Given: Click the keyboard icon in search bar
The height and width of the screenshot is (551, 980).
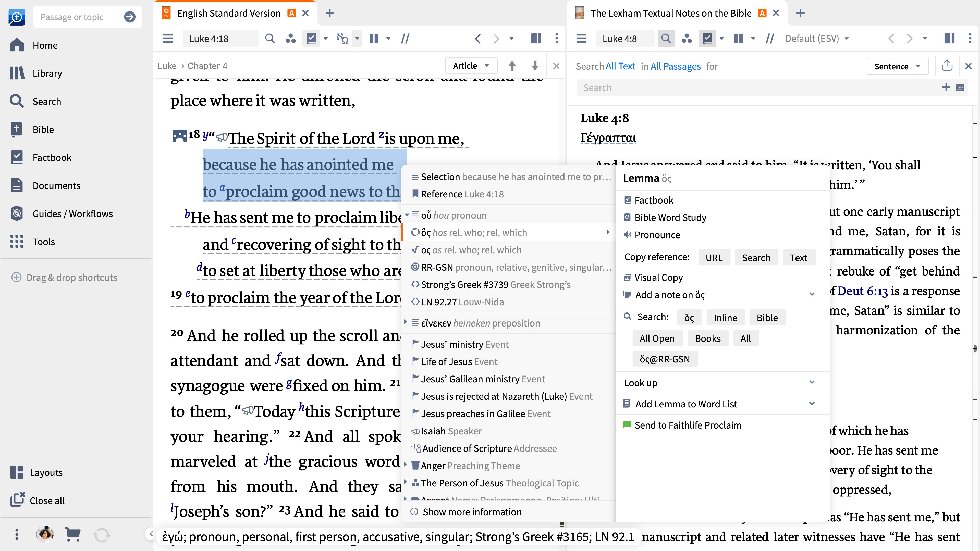Looking at the screenshot, I should pyautogui.click(x=960, y=88).
